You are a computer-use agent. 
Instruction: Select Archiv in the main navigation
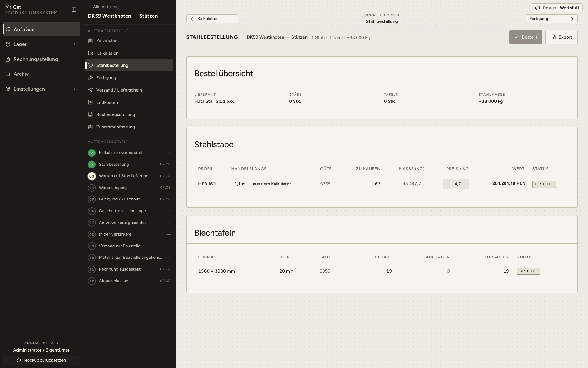point(41,74)
